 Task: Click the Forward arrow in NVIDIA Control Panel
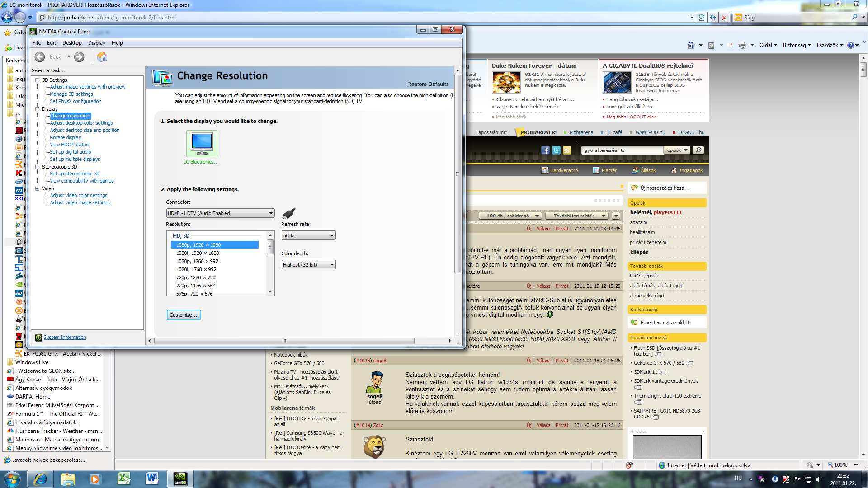(79, 57)
